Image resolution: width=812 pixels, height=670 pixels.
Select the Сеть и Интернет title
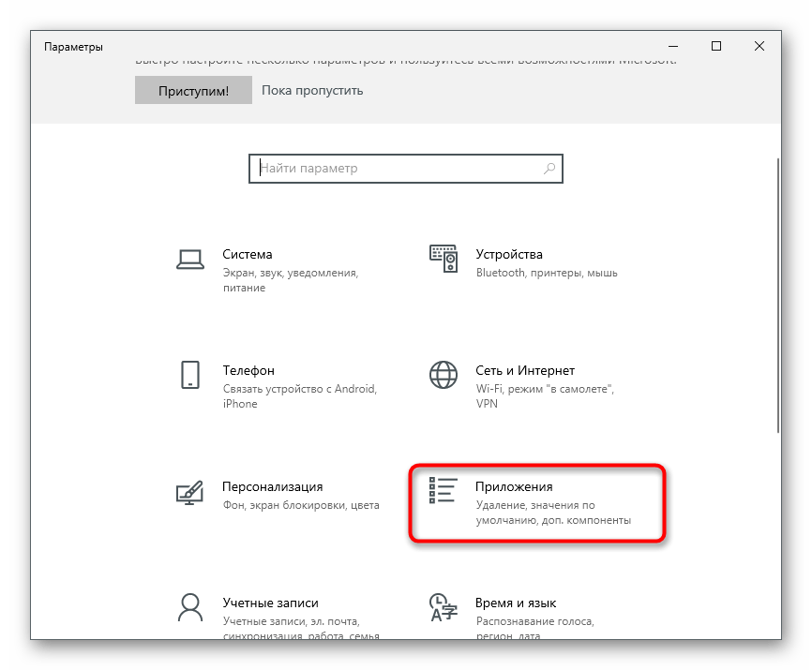click(x=525, y=370)
